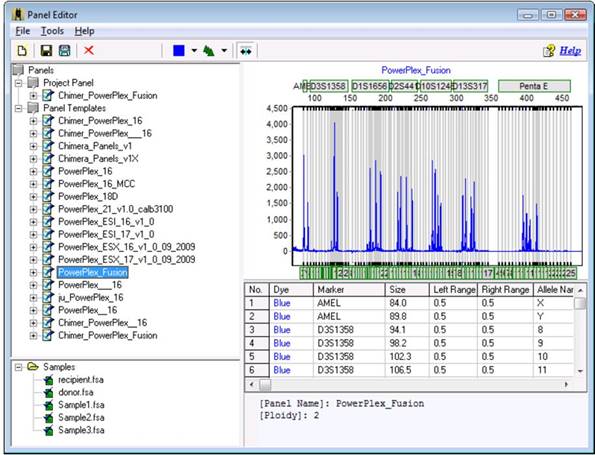Select the Sample1.fsa file
This screenshot has width=595, height=455.
(81, 405)
